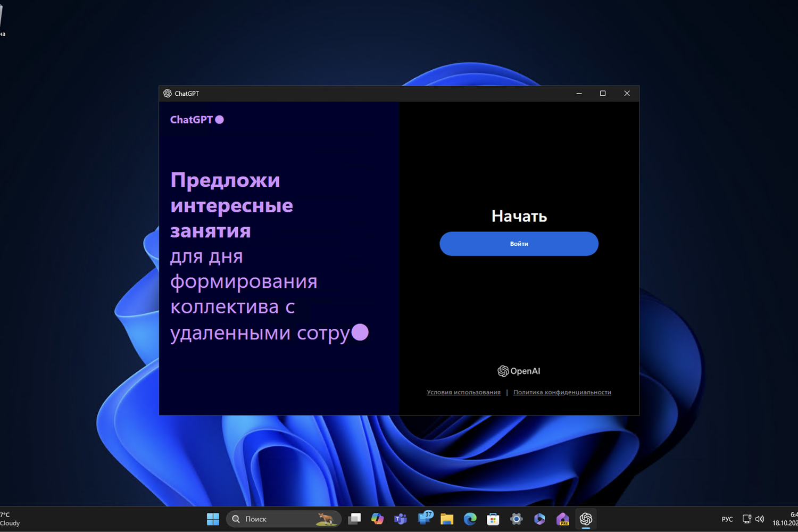This screenshot has width=798, height=532.
Task: Minimize the ChatGPT window
Action: (x=579, y=93)
